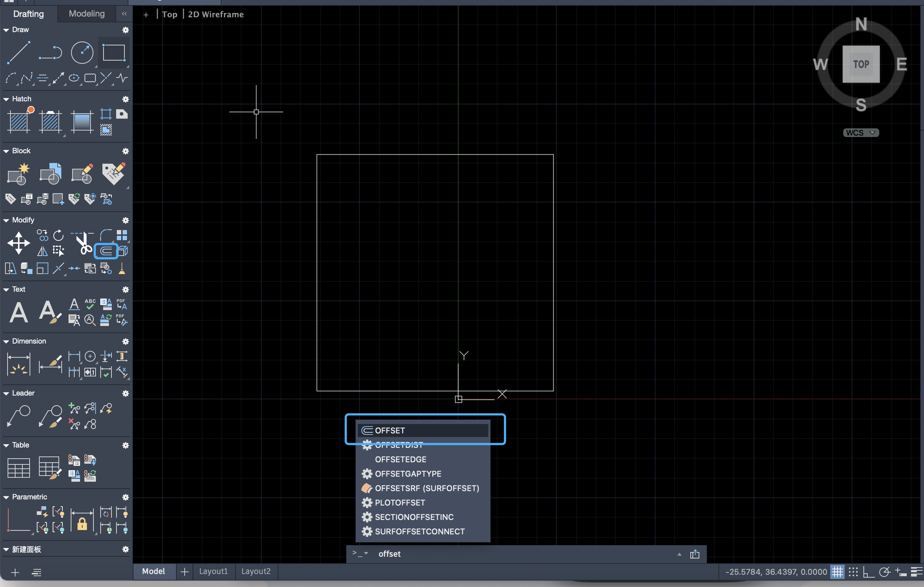The image size is (924, 587).
Task: Click the command line share icon
Action: (695, 554)
